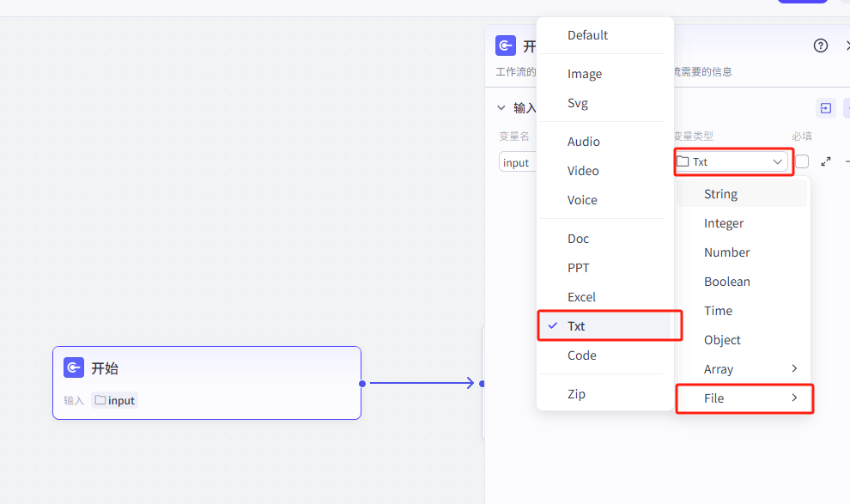Click the help question mark icon

coord(821,46)
